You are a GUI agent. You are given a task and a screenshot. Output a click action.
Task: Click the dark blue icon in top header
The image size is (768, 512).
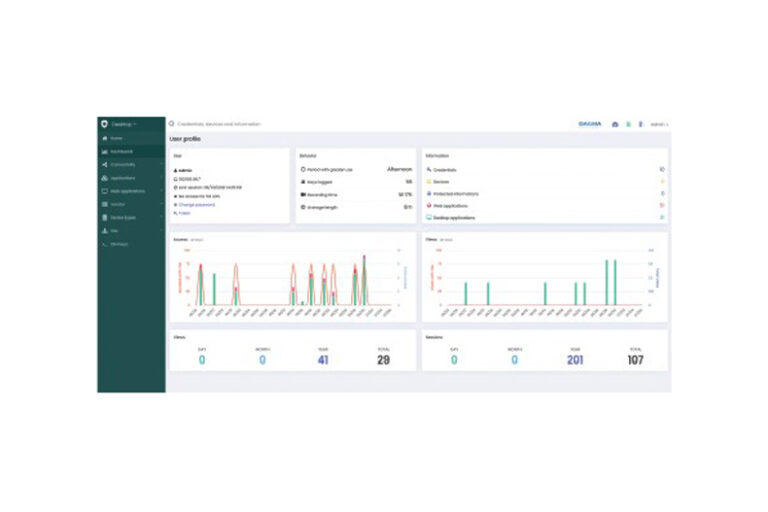(615, 124)
